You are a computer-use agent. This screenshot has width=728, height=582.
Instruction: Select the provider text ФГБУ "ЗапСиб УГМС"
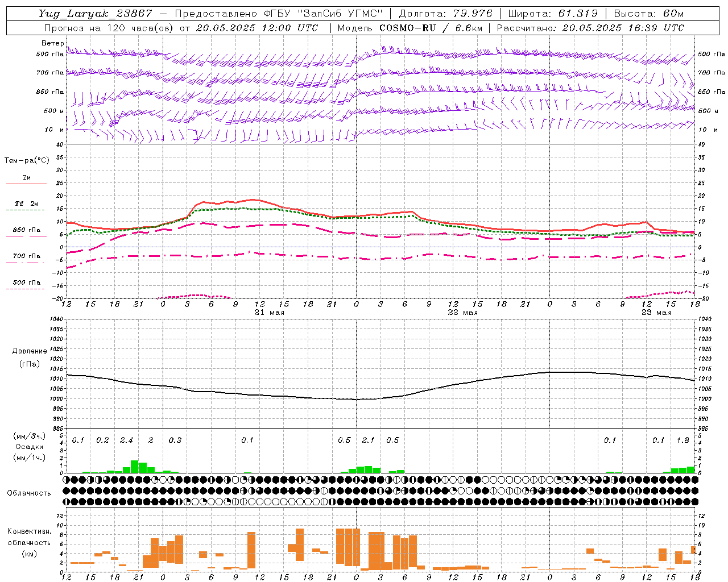(x=324, y=14)
